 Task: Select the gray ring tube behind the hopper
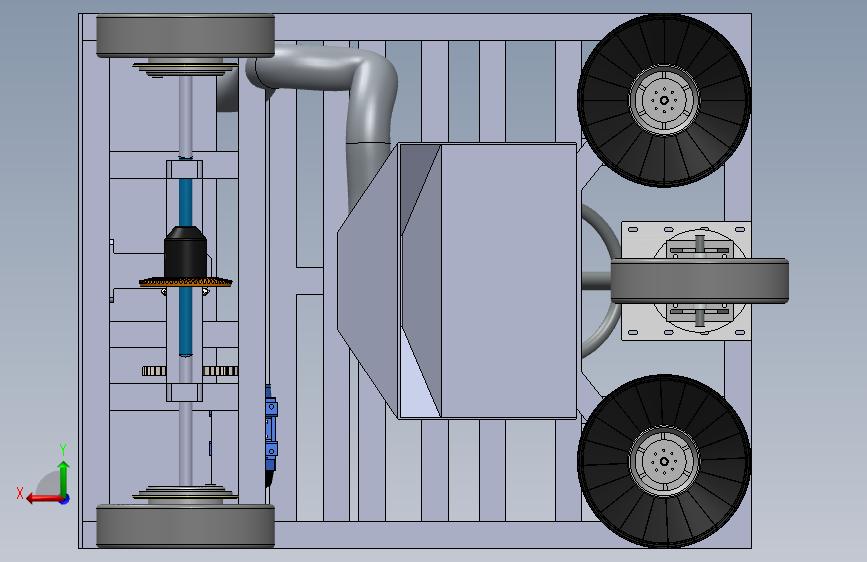(x=604, y=281)
